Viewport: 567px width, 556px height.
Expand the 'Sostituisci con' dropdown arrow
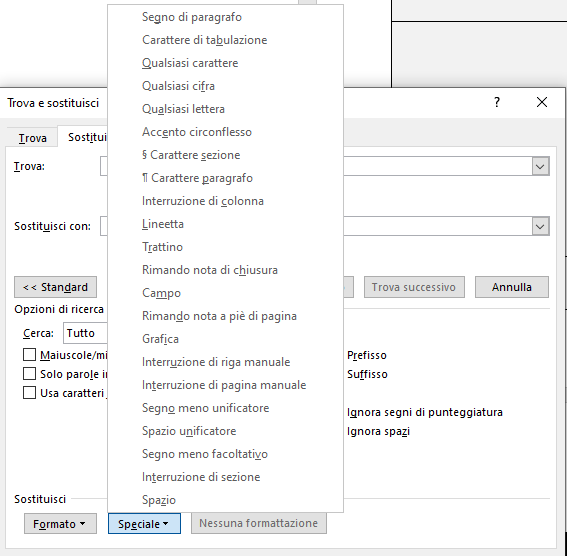pyautogui.click(x=540, y=226)
